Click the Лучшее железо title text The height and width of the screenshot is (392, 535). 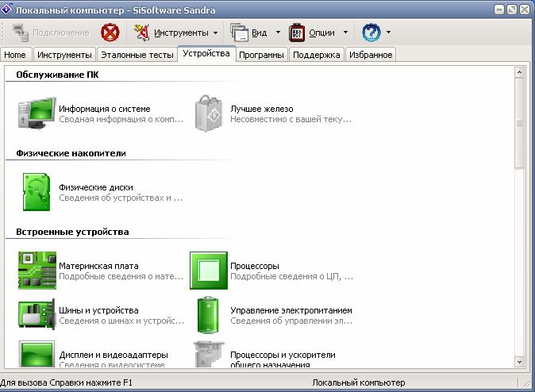pyautogui.click(x=262, y=109)
